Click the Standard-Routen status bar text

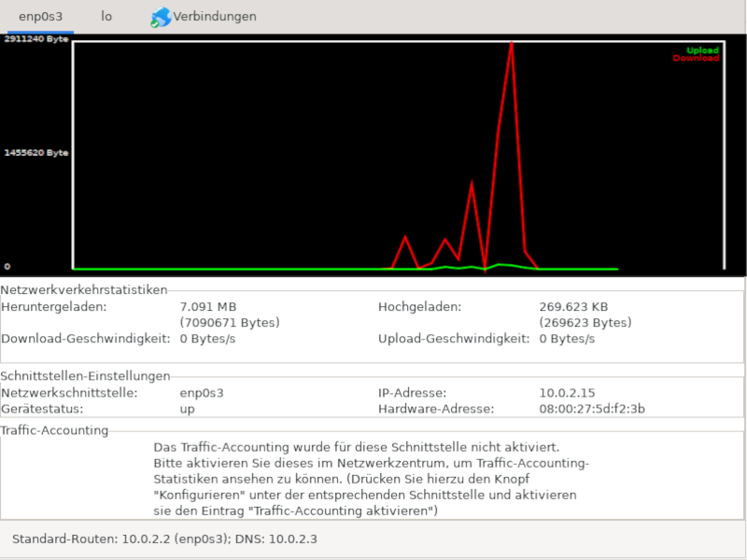click(164, 539)
